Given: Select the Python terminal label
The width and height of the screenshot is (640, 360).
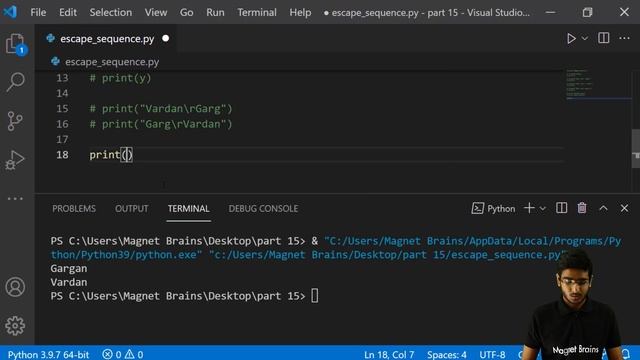Looking at the screenshot, I should pos(493,209).
